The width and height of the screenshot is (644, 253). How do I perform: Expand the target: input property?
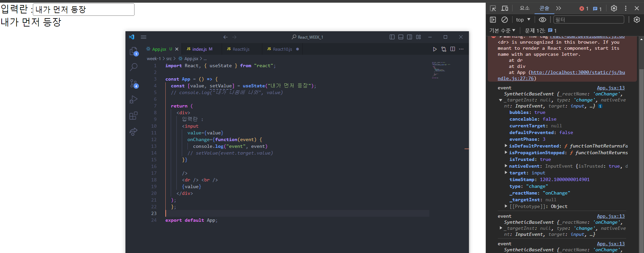click(506, 172)
